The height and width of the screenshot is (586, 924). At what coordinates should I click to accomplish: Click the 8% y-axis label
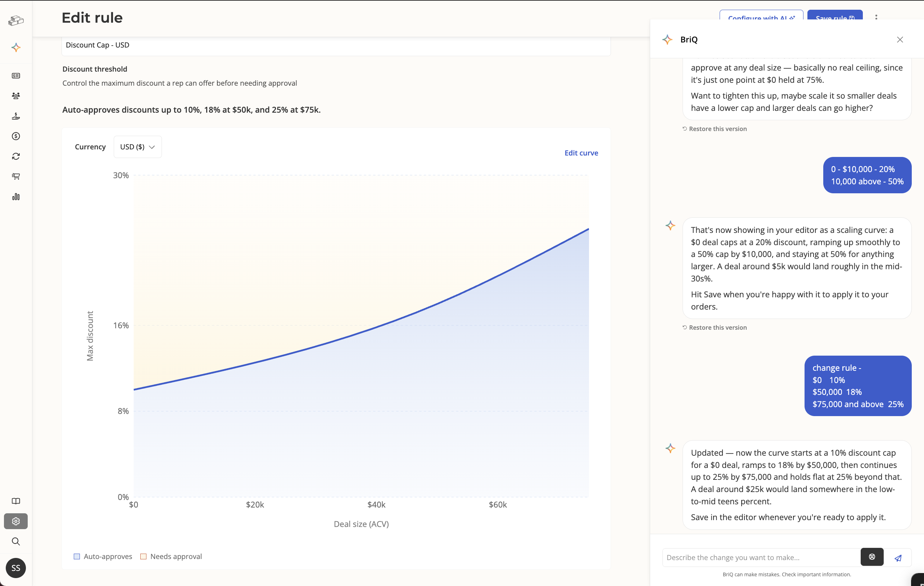(x=123, y=411)
